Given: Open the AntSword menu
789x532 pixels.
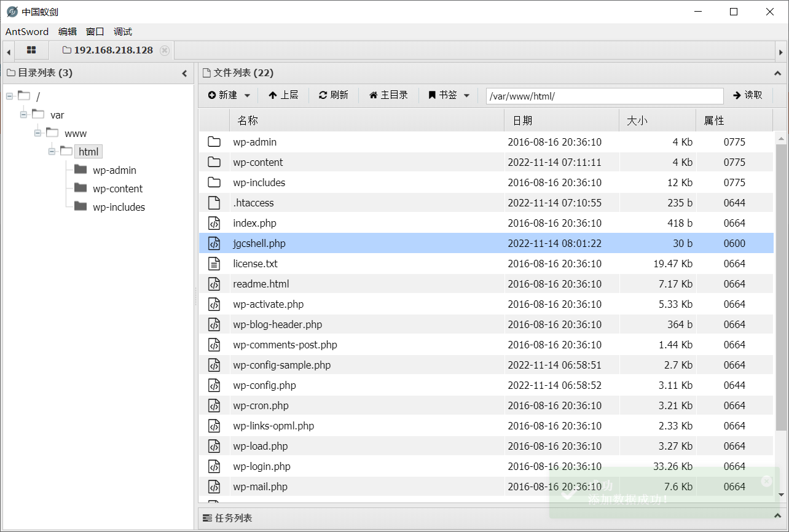Looking at the screenshot, I should tap(27, 32).
